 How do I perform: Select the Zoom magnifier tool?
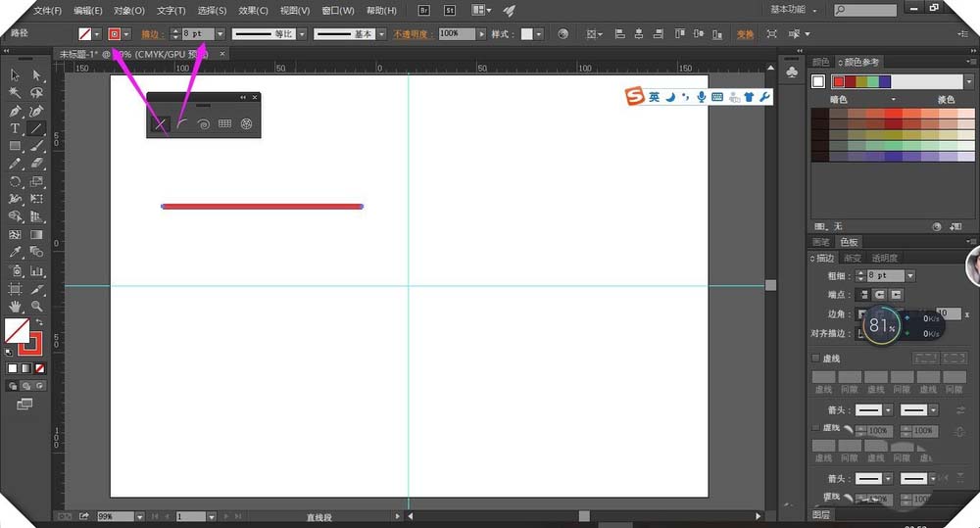[x=36, y=307]
